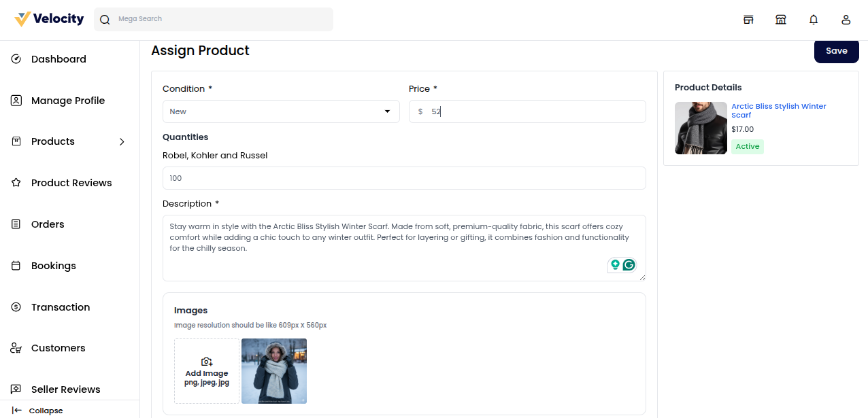This screenshot has height=418, width=868.
Task: Expand the Products sidebar submenu
Action: click(122, 141)
